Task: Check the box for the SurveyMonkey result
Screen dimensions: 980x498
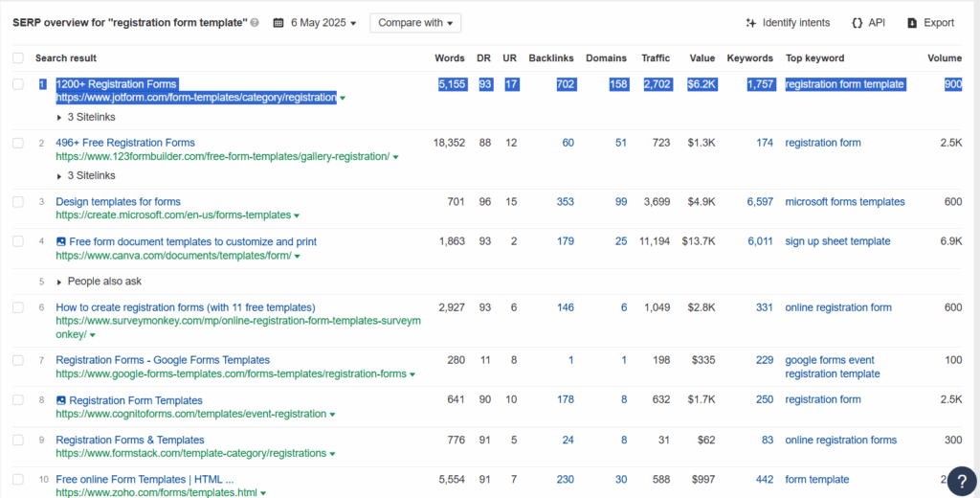Action: 18,307
